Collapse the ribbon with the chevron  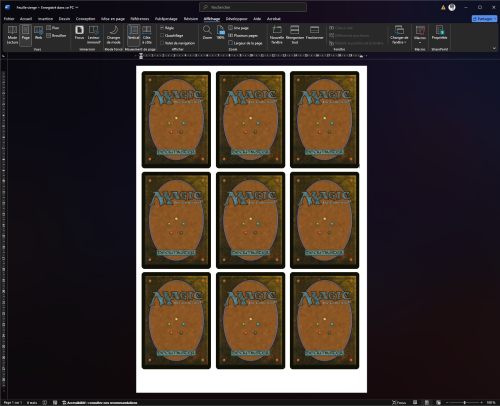point(494,48)
